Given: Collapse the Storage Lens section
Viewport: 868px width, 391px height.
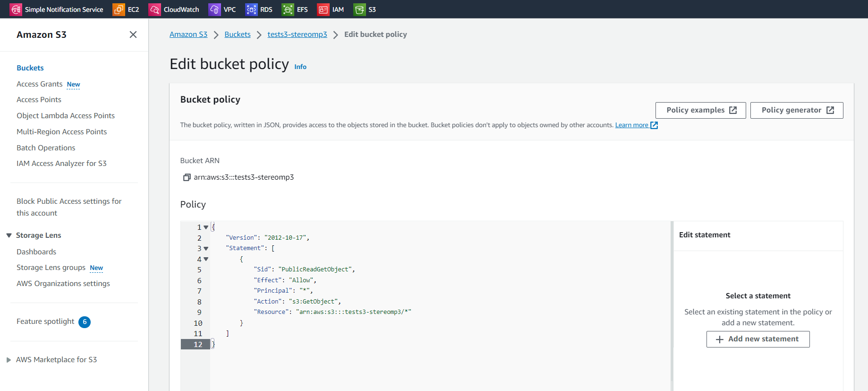Looking at the screenshot, I should click(x=9, y=235).
